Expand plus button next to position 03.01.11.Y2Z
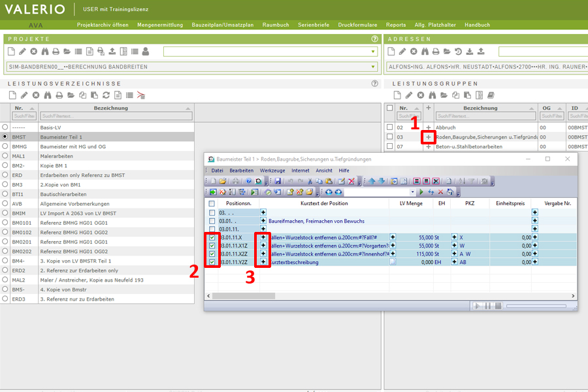 [263, 262]
